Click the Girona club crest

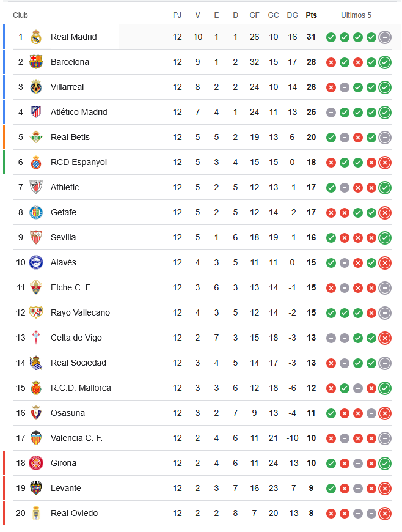[x=35, y=463]
